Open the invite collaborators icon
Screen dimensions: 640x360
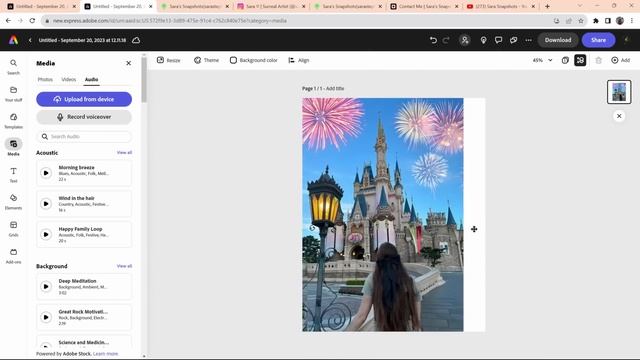464,40
